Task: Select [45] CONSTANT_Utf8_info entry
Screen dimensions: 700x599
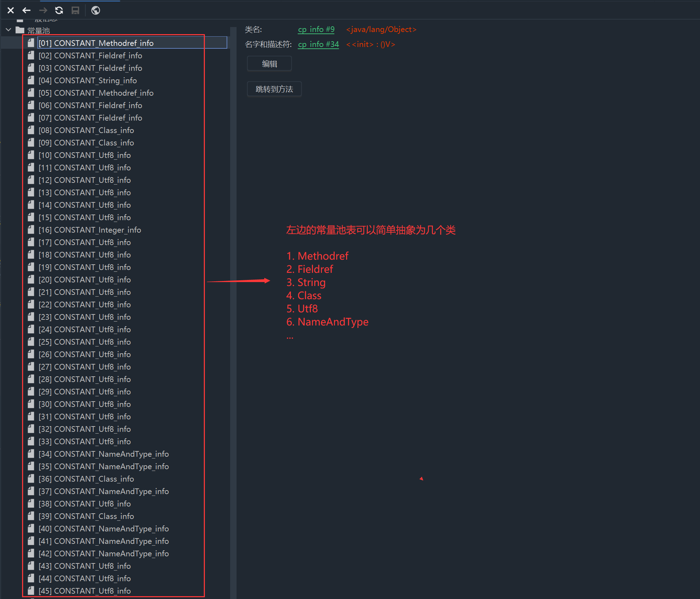Action: [x=85, y=591]
